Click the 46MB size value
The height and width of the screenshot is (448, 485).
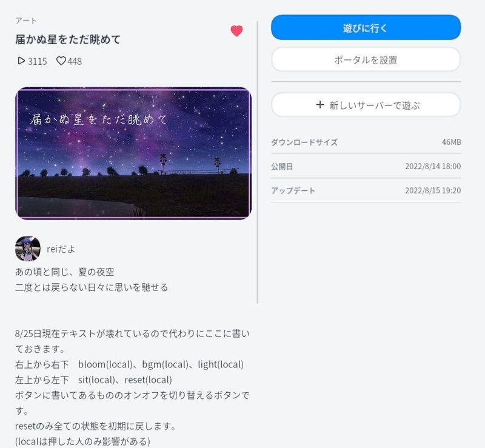(451, 142)
